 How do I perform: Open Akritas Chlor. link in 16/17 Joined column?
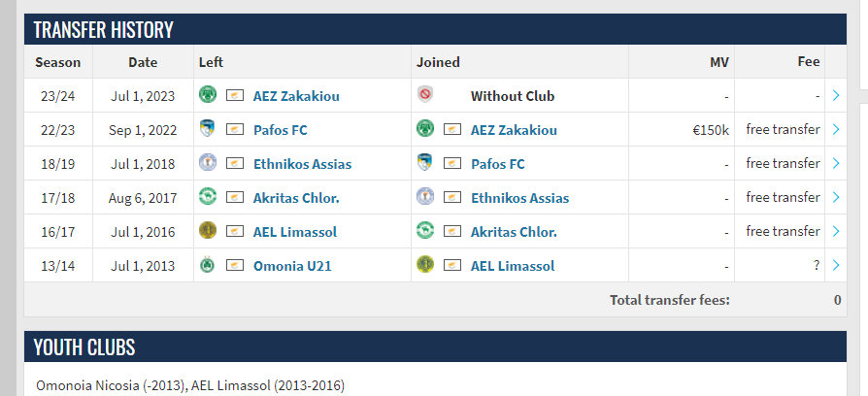tap(514, 232)
